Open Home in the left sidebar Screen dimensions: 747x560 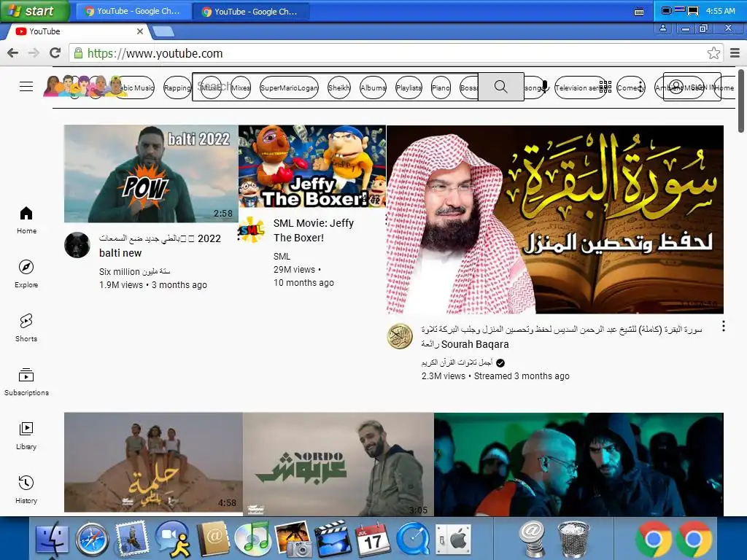(x=26, y=220)
